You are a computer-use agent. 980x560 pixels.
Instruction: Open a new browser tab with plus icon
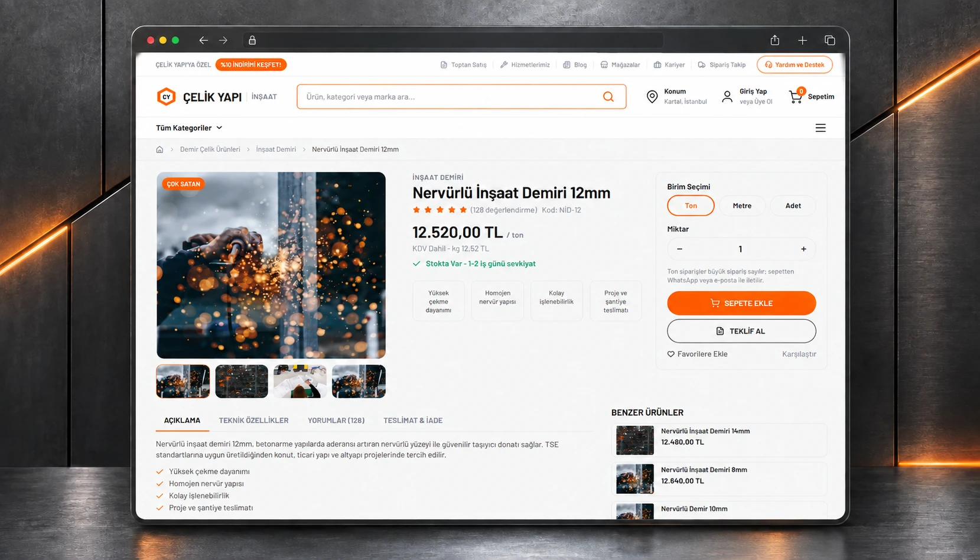[802, 40]
